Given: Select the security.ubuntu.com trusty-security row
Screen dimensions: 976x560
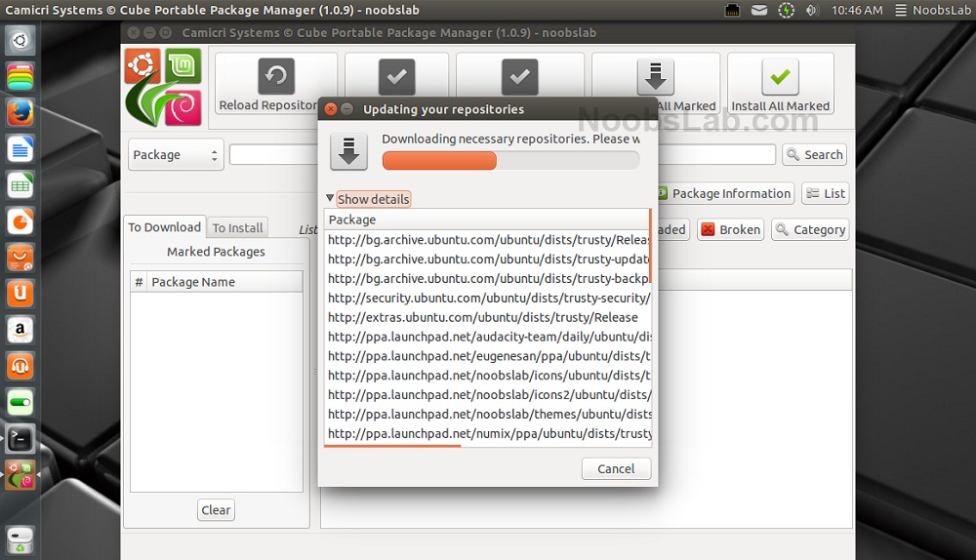Looking at the screenshot, I should (x=488, y=298).
